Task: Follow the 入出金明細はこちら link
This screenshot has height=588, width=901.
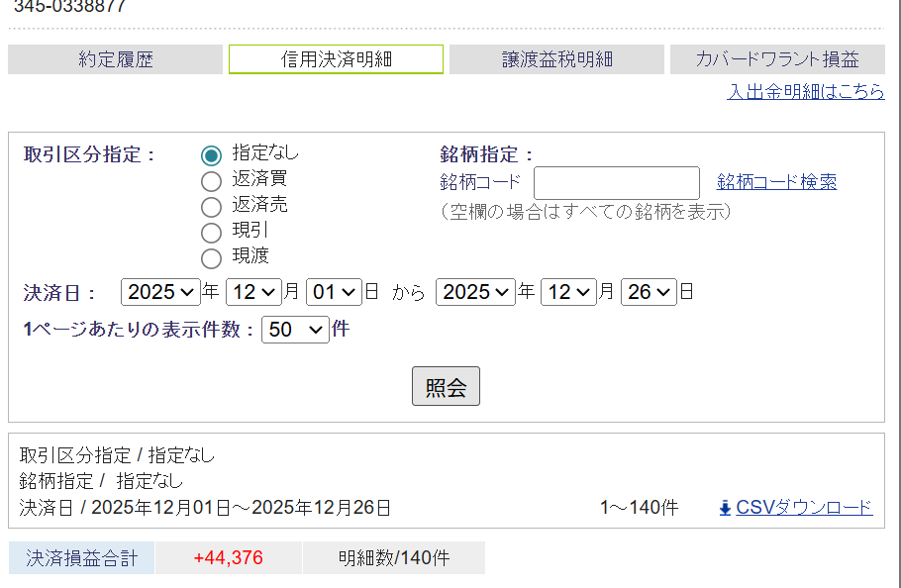Action: [x=806, y=91]
